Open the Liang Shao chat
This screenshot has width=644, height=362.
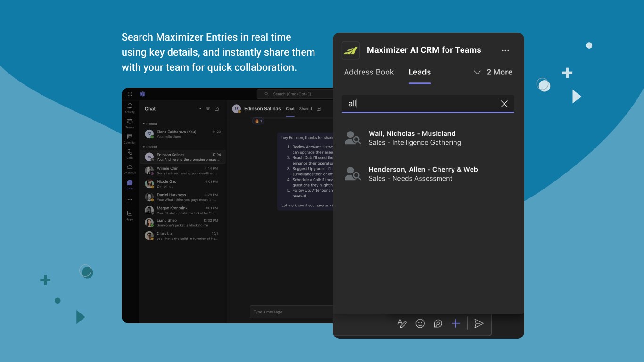point(182,222)
